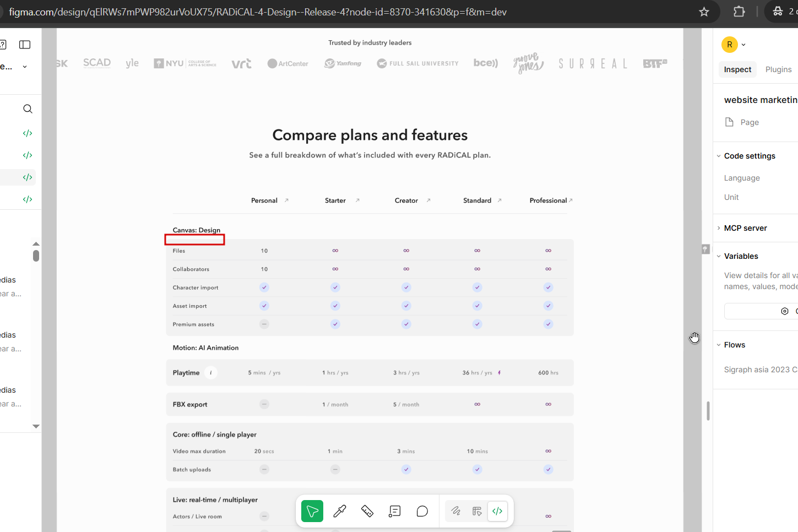Screen dimensions: 798x532
Task: Expand the file name dropdown chevron at top left
Action: pos(25,67)
